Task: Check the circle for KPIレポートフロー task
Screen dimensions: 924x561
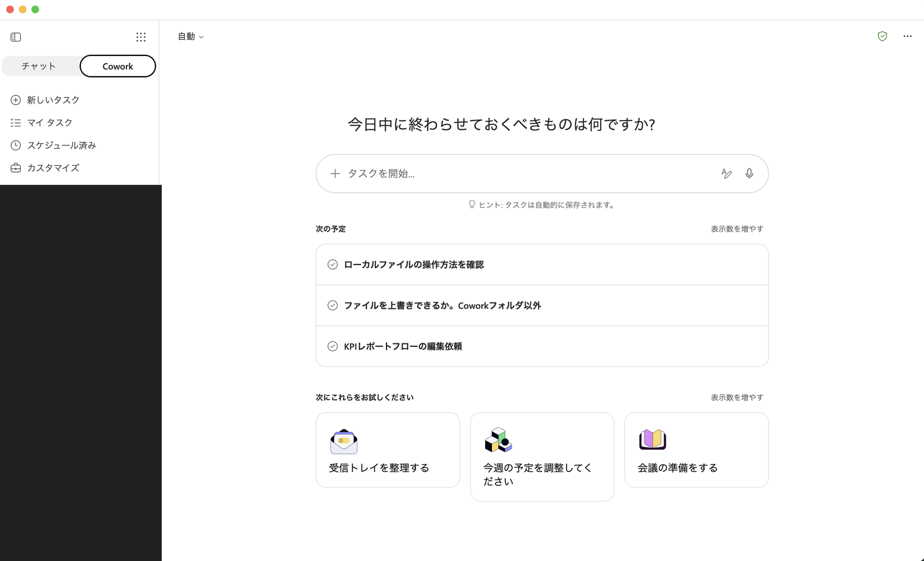Action: click(333, 346)
